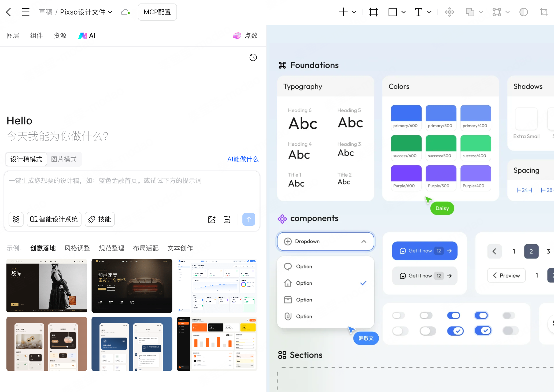Expand the boolean operations dropdown arrow
Screen dimensions: 554x392
point(481,12)
